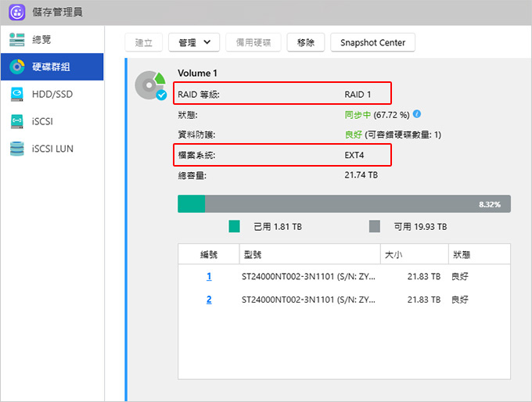Open iSCSI LUN section
Screen dimensions: 532x402
(52, 149)
